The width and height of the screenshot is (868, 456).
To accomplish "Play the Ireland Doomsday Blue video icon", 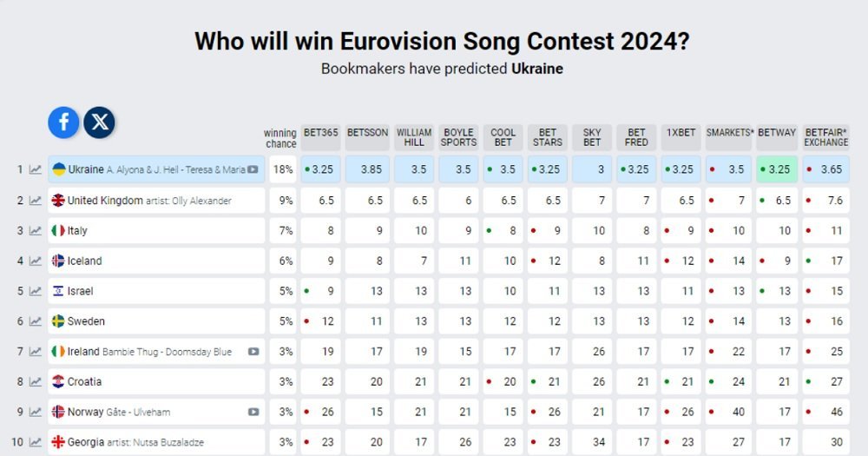I will pos(253,351).
